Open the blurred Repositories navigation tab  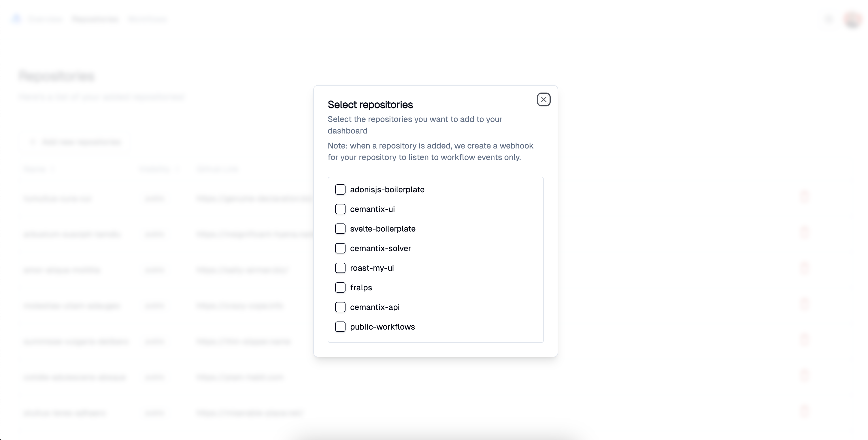[95, 19]
